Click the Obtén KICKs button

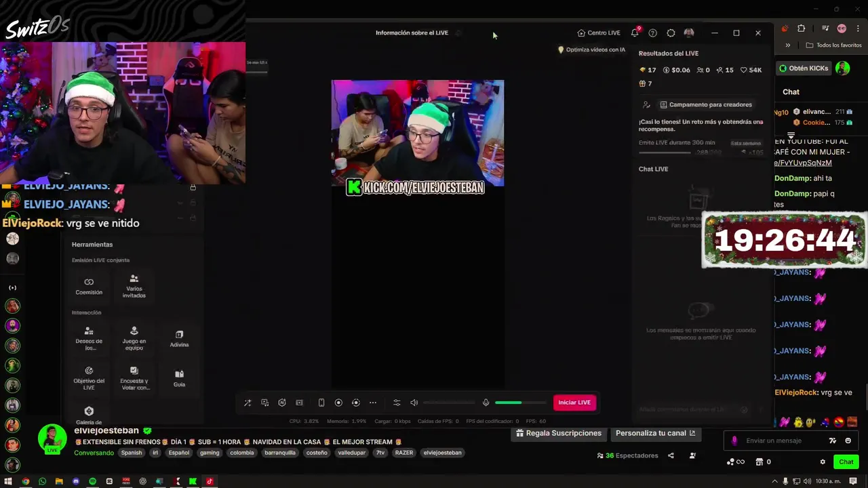tap(804, 68)
